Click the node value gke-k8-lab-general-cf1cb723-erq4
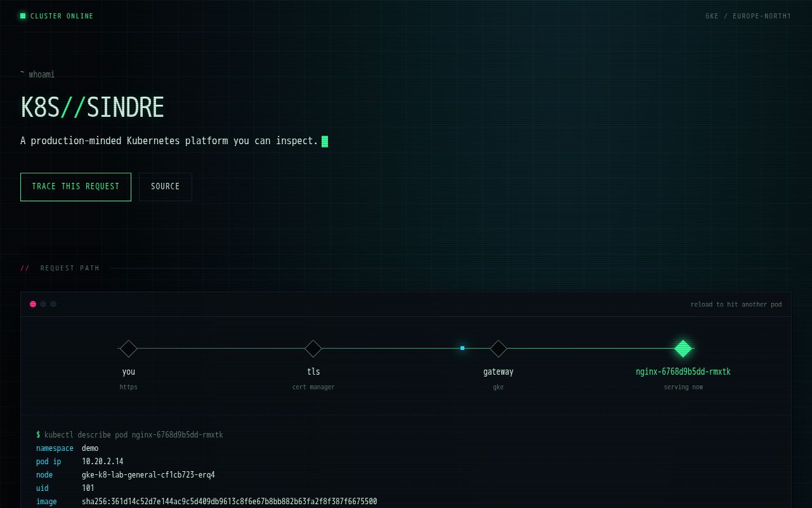Image resolution: width=812 pixels, height=508 pixels. [x=148, y=475]
